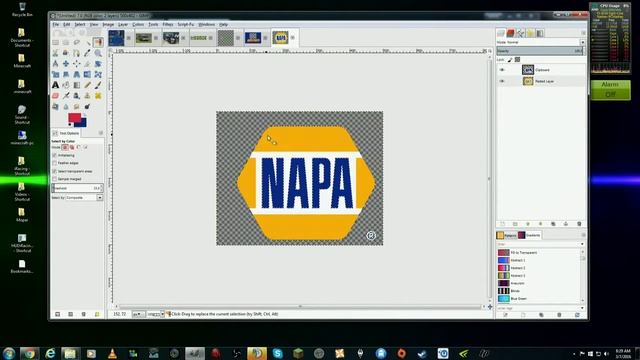This screenshot has height=360, width=640.
Task: Select the Color Picker tool
Action: (87, 53)
